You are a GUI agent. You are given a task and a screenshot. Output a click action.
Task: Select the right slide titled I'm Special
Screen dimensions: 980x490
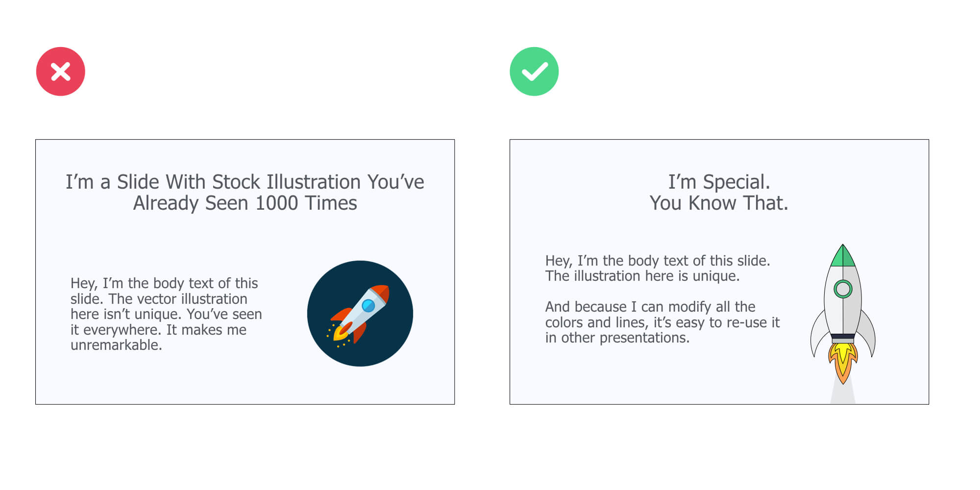[x=719, y=272]
